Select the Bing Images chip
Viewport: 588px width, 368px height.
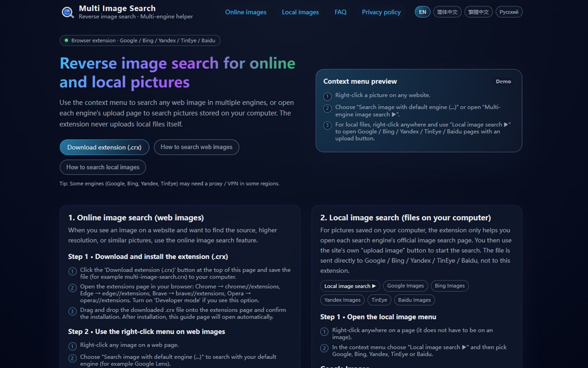[450, 286]
